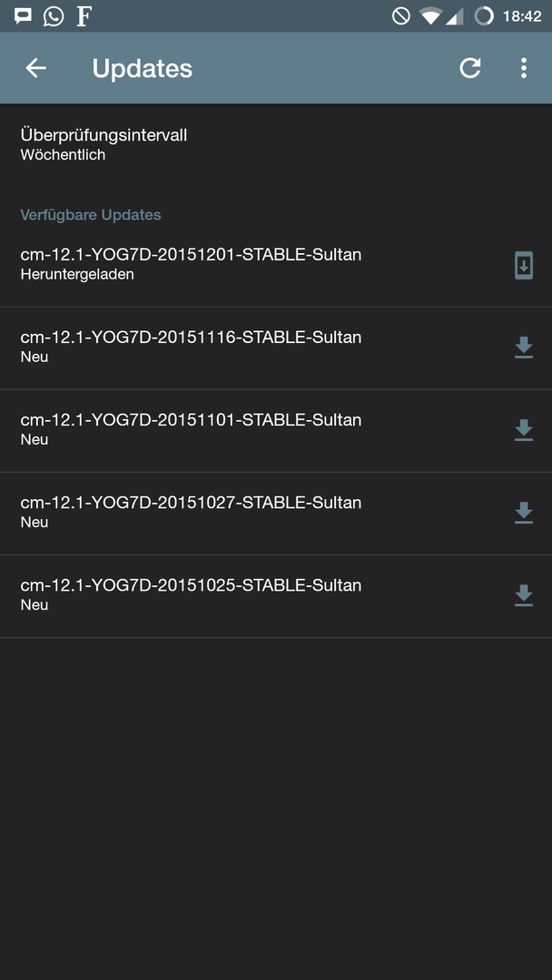This screenshot has width=552, height=980.
Task: Download the 20151101 STABLE build
Action: [x=524, y=430]
